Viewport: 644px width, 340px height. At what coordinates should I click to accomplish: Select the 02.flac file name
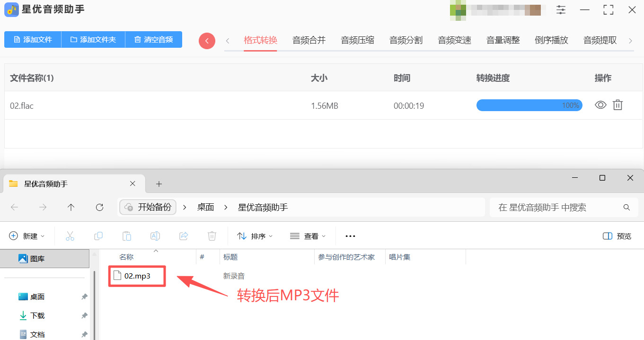click(22, 106)
